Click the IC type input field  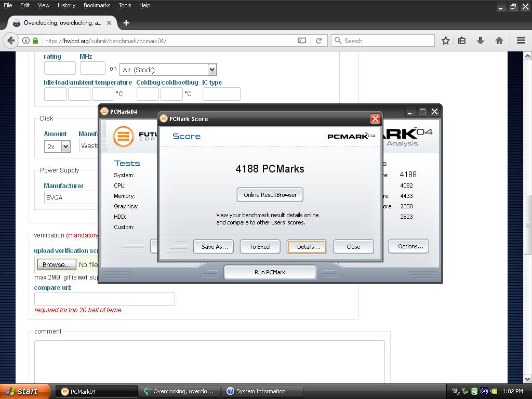[x=221, y=94]
